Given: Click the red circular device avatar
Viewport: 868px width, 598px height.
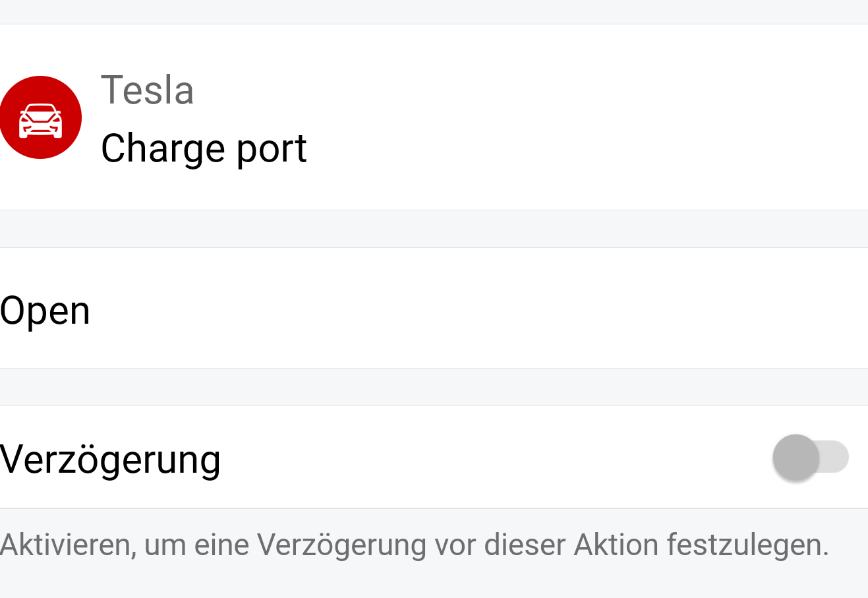Looking at the screenshot, I should tap(40, 117).
